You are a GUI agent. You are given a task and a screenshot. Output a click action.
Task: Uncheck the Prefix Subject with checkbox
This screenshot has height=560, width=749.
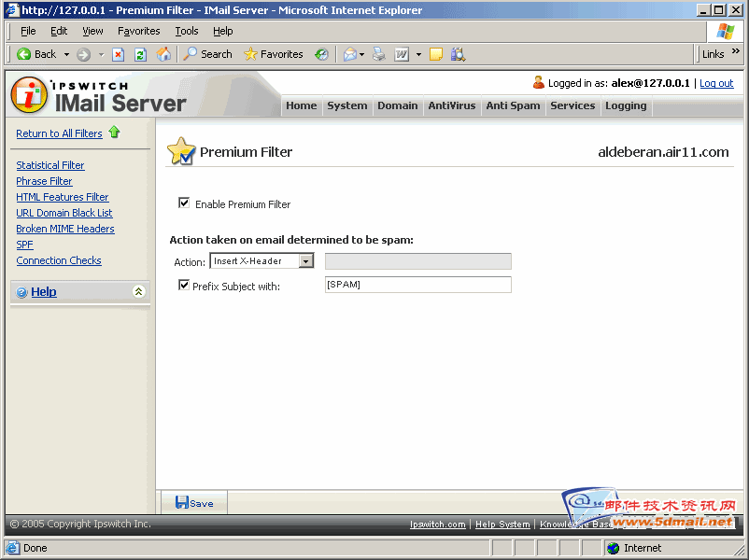(184, 285)
